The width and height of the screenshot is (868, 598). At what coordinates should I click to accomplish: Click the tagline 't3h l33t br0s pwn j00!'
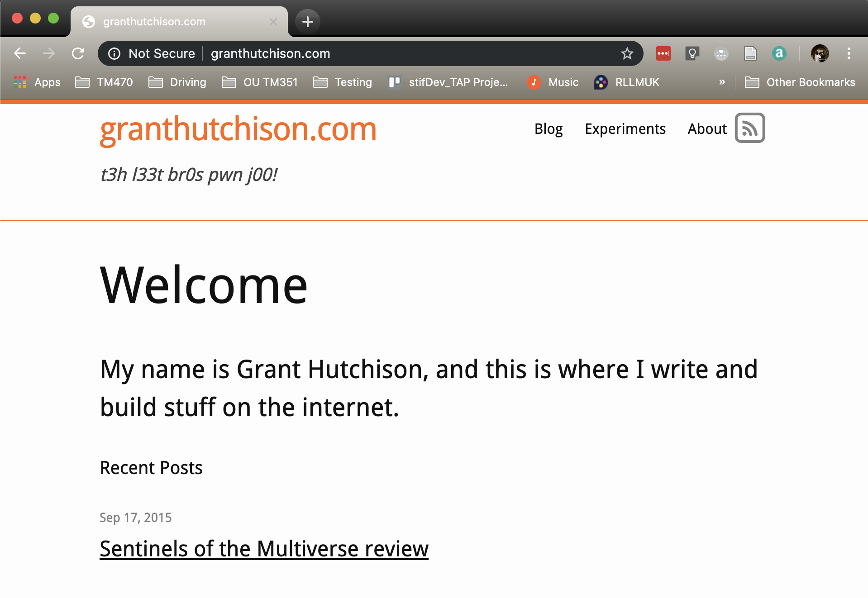pos(188,175)
